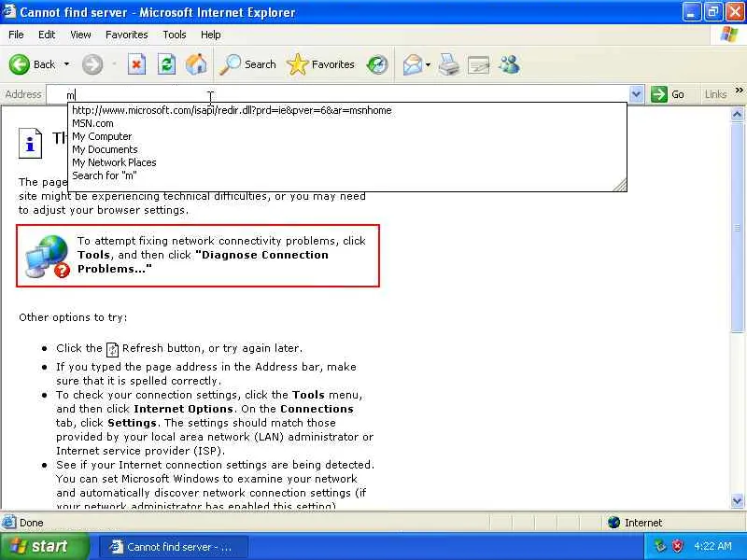
Task: Click the page scrollbar down arrow
Action: tap(737, 500)
